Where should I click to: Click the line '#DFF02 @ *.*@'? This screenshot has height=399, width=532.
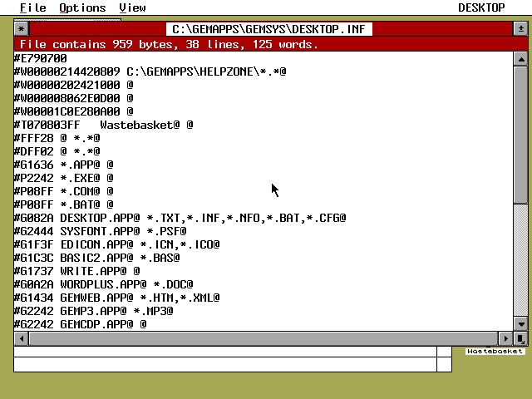(57, 151)
